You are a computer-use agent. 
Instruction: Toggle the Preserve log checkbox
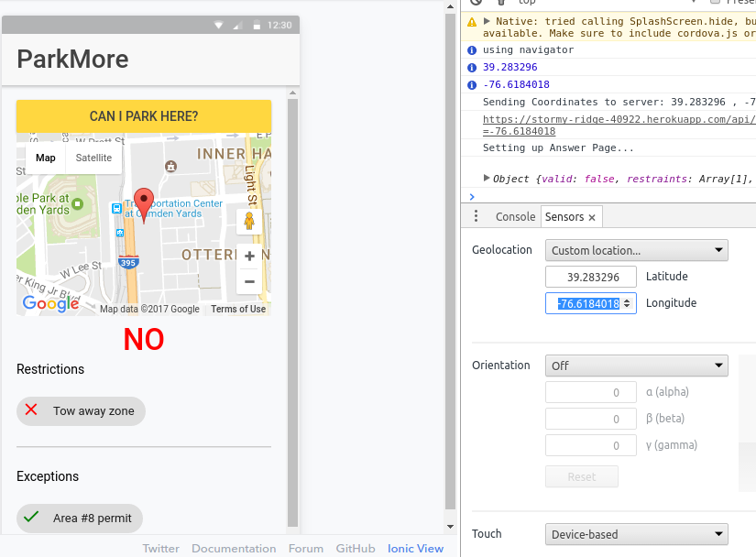click(x=715, y=2)
